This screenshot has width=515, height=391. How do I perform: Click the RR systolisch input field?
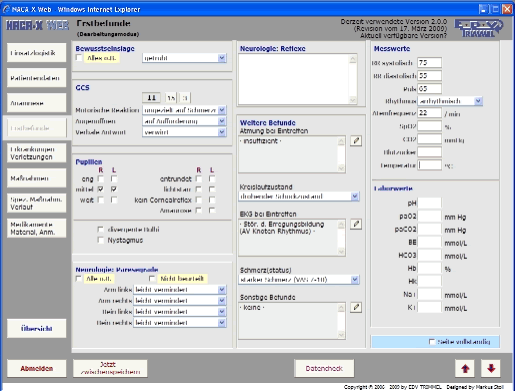(429, 63)
